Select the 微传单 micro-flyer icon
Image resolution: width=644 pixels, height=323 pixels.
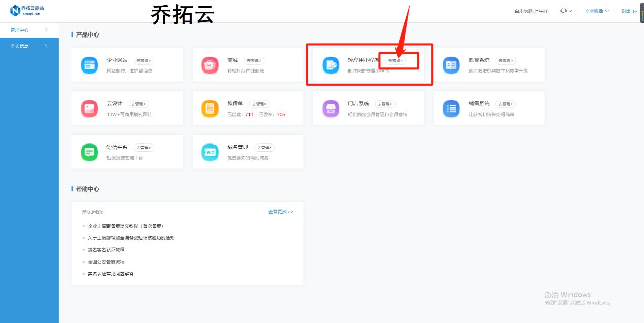click(210, 108)
